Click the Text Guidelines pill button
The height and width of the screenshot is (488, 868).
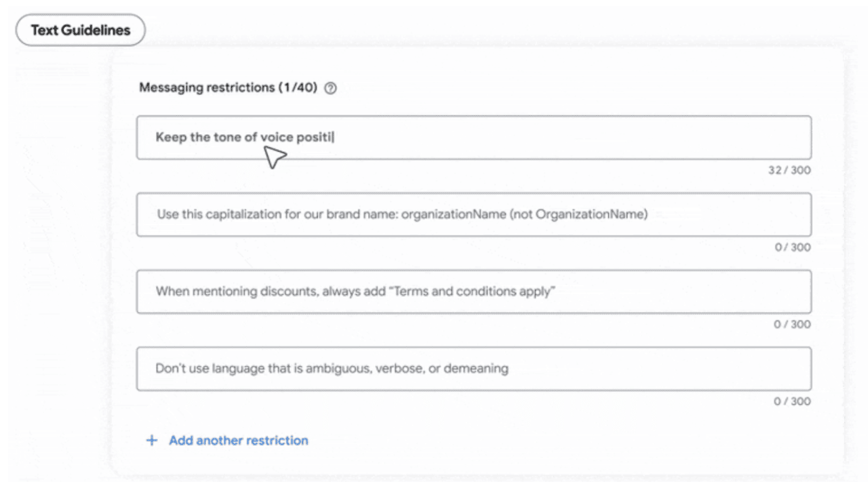click(x=80, y=30)
